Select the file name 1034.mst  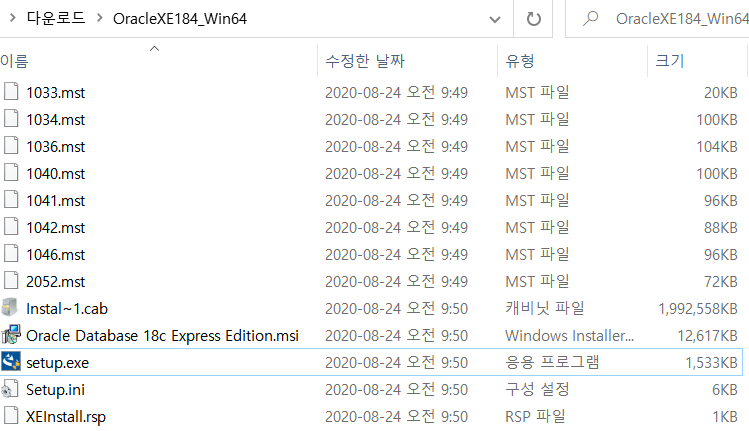[55, 119]
